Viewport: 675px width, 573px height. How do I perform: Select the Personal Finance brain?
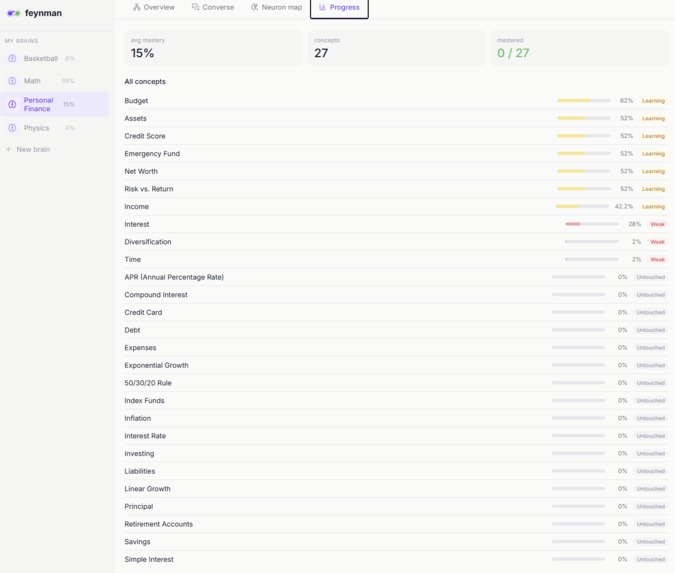[55, 104]
